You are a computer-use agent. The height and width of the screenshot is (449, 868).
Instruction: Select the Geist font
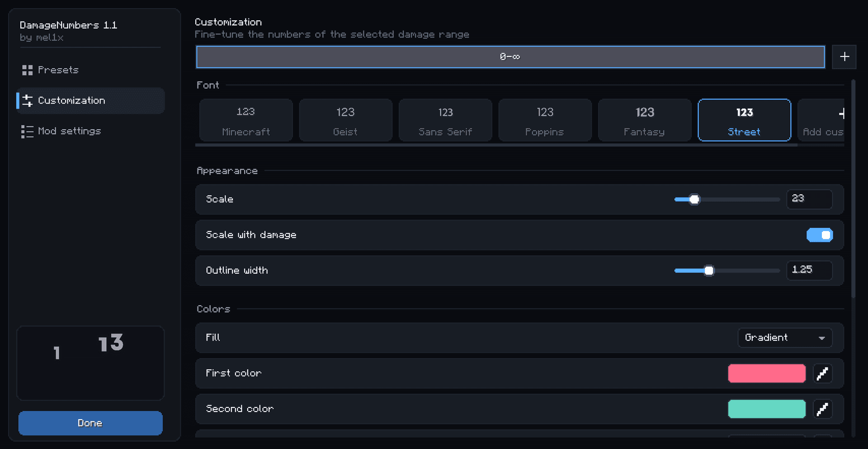(345, 120)
